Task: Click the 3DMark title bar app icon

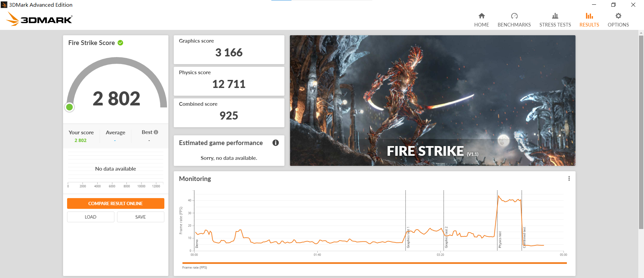Action: coord(4,5)
